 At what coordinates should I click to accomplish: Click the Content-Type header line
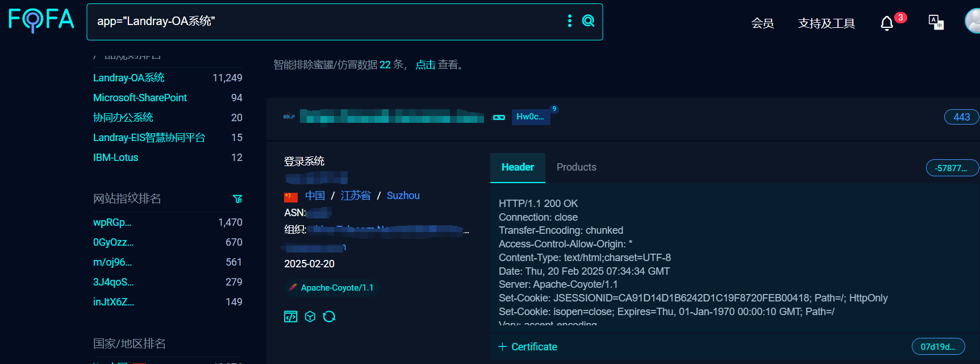(x=585, y=258)
